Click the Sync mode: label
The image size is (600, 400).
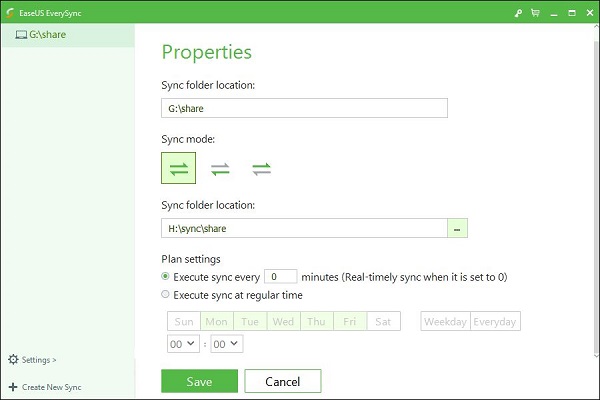pyautogui.click(x=188, y=139)
